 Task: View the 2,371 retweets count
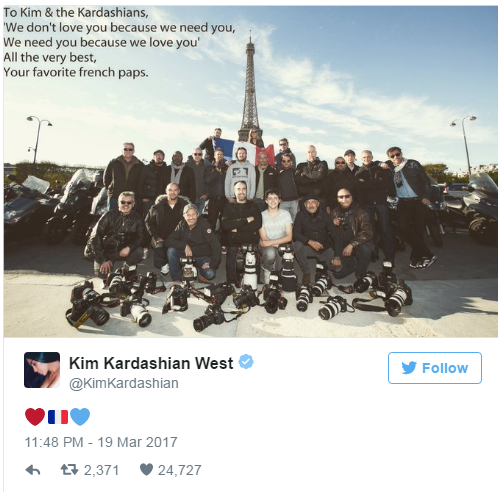[101, 470]
